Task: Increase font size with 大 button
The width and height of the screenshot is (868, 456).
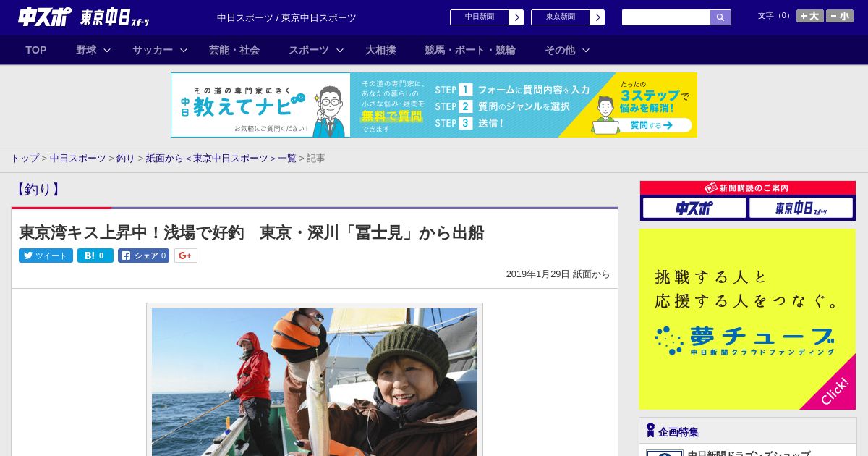Action: click(x=810, y=16)
